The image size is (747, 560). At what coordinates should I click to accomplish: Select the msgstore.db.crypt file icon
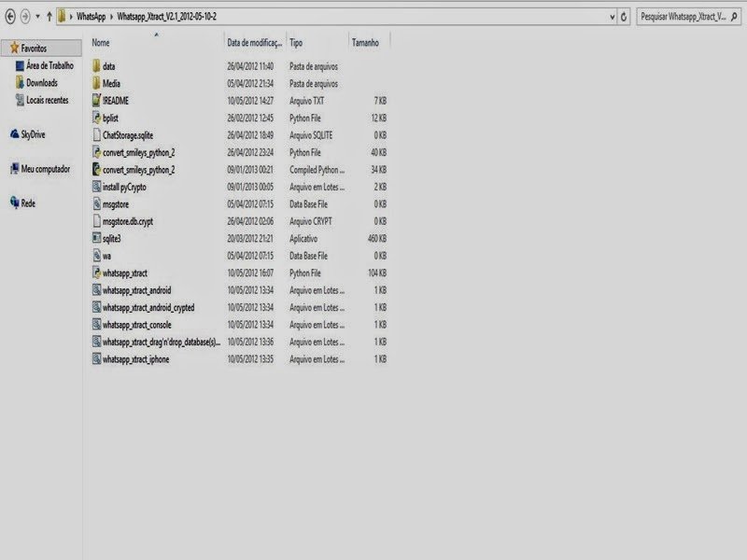96,221
